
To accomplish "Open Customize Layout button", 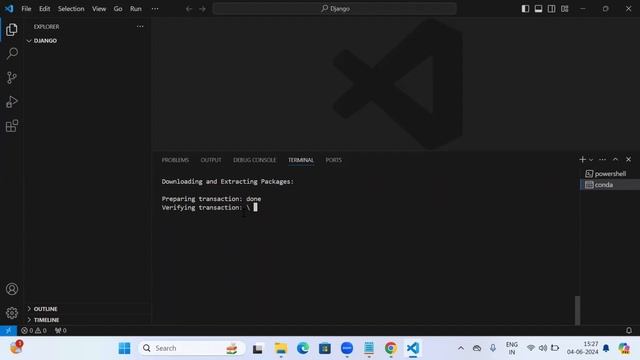I will pos(564,9).
